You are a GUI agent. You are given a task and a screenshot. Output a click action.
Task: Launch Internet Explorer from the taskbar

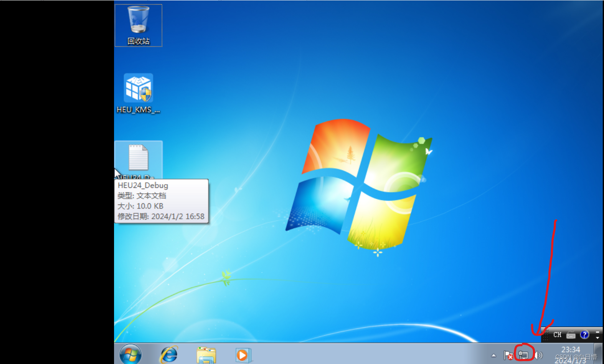tap(169, 355)
